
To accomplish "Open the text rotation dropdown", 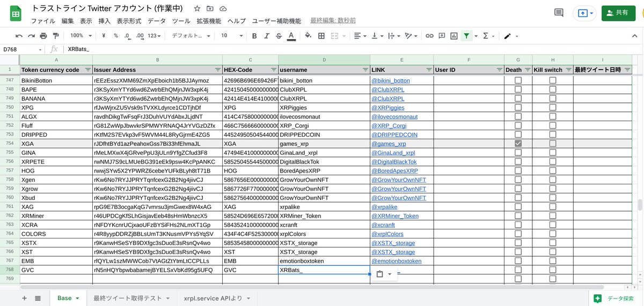I will pos(411,36).
